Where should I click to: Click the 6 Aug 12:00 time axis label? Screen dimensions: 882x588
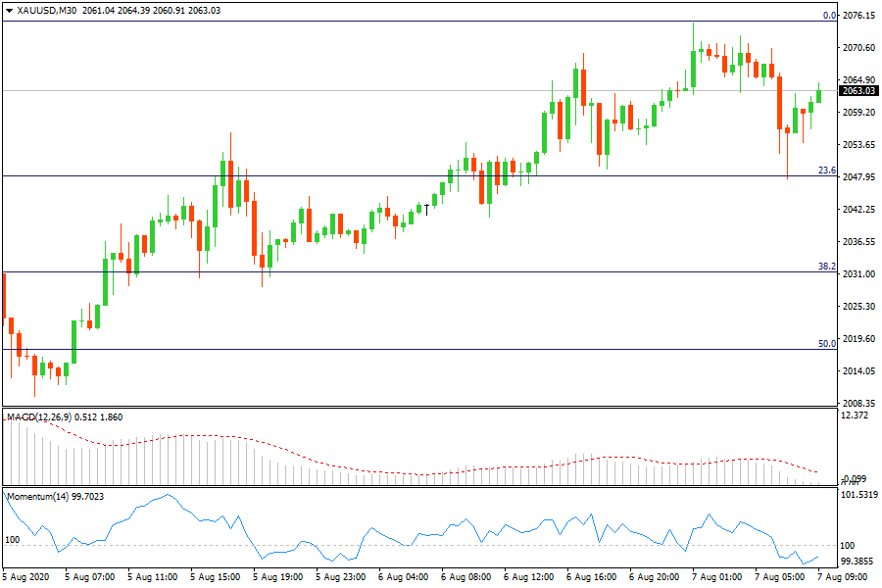[527, 577]
